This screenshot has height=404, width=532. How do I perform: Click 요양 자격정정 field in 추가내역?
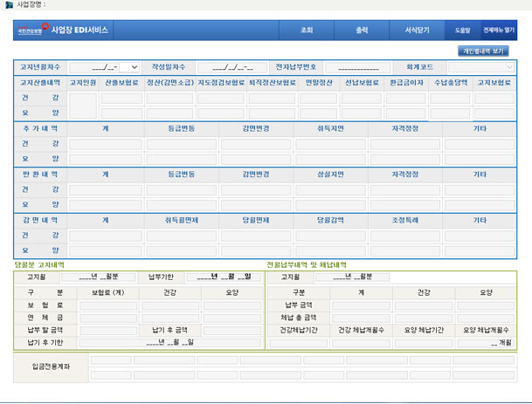(x=405, y=160)
